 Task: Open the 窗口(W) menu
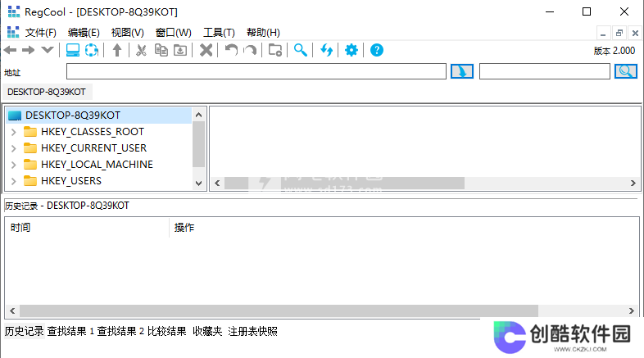174,33
